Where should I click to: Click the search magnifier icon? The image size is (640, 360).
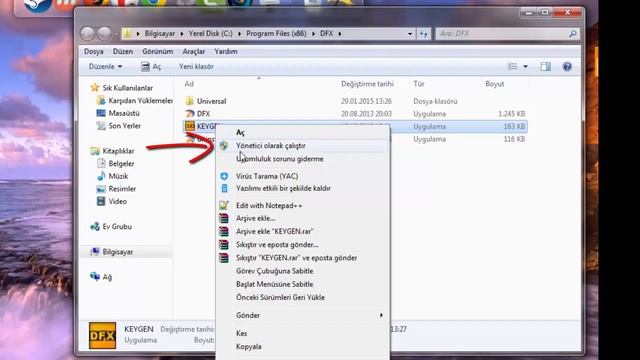click(573, 34)
